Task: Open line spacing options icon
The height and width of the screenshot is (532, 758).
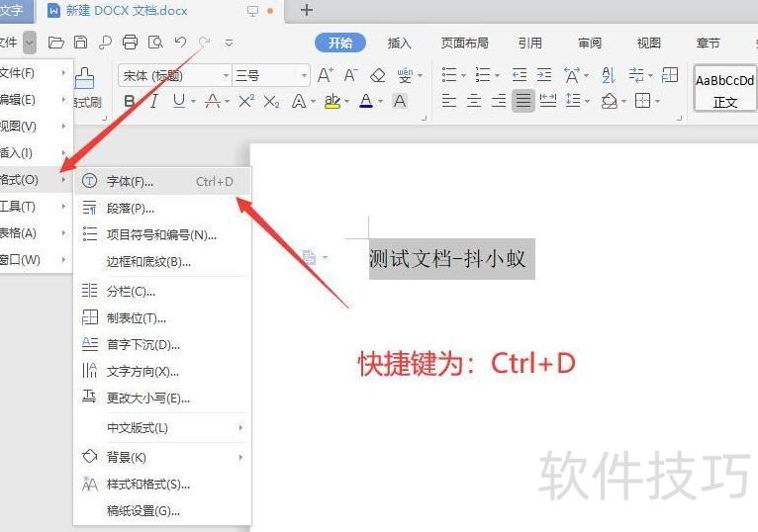Action: [x=573, y=101]
